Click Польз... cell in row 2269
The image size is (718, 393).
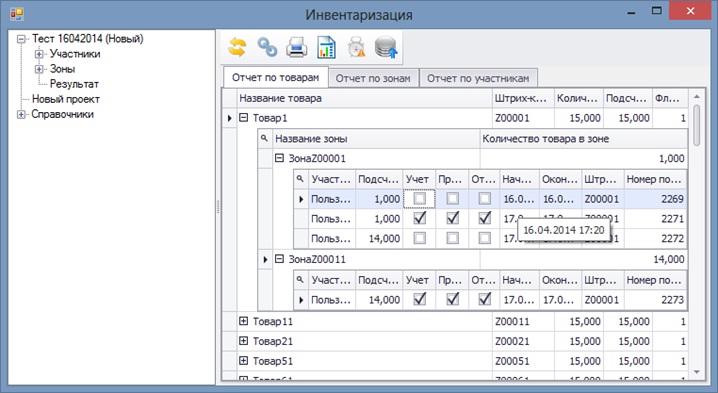coord(332,199)
